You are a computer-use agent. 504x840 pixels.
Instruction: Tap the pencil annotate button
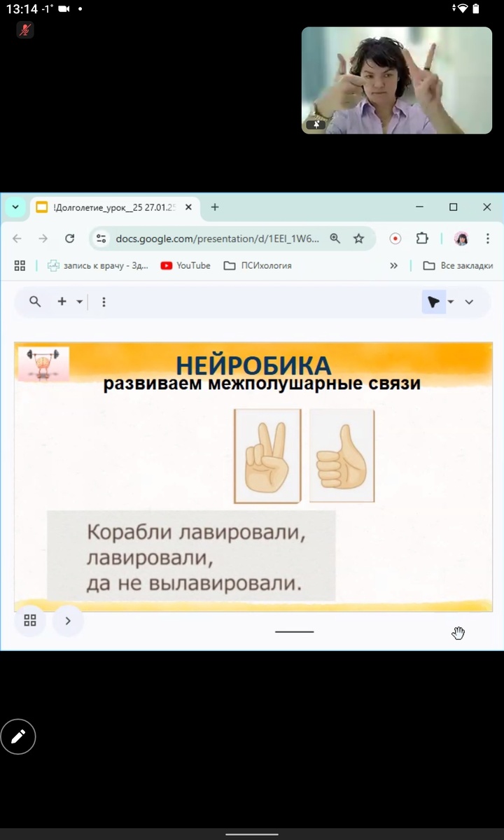pyautogui.click(x=18, y=736)
